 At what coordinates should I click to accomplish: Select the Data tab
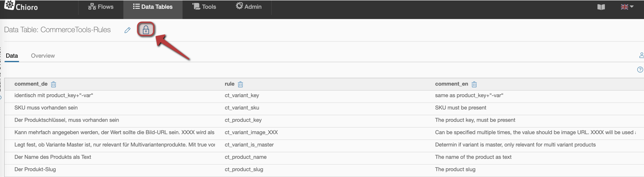click(12, 56)
